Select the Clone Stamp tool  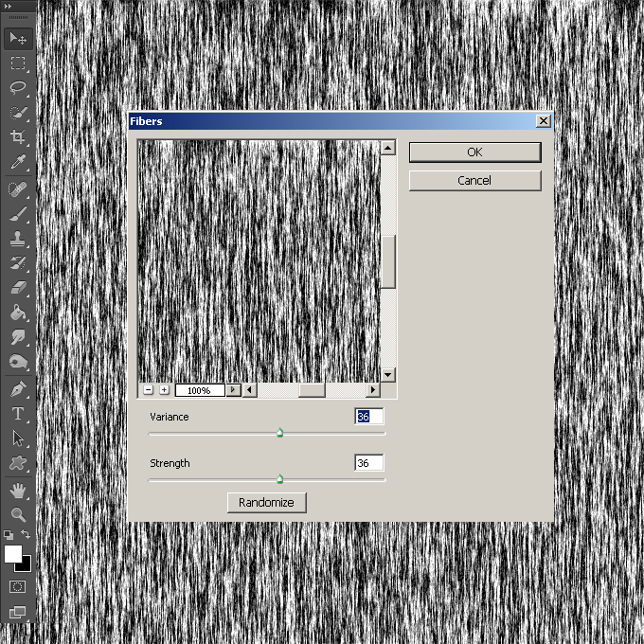click(18, 239)
